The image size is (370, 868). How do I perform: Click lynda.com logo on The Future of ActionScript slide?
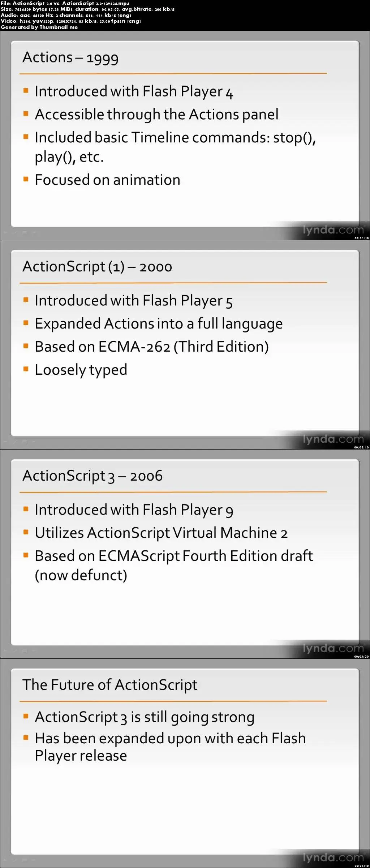click(333, 857)
